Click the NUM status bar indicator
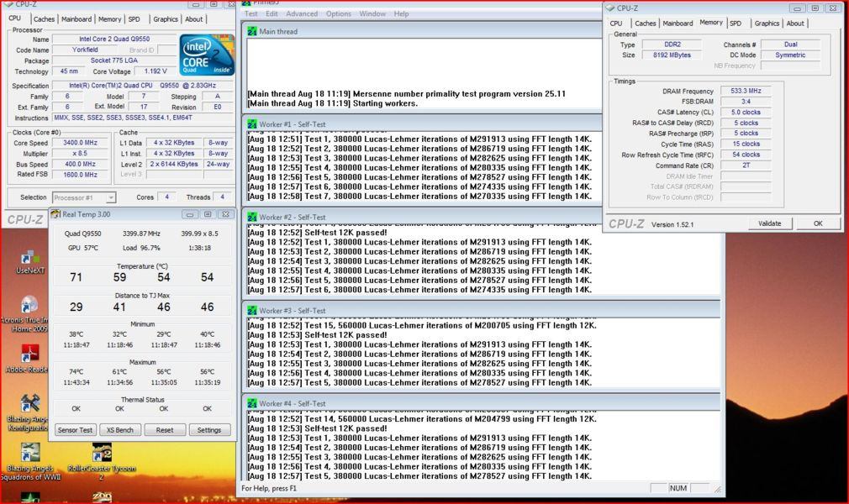 (x=678, y=488)
